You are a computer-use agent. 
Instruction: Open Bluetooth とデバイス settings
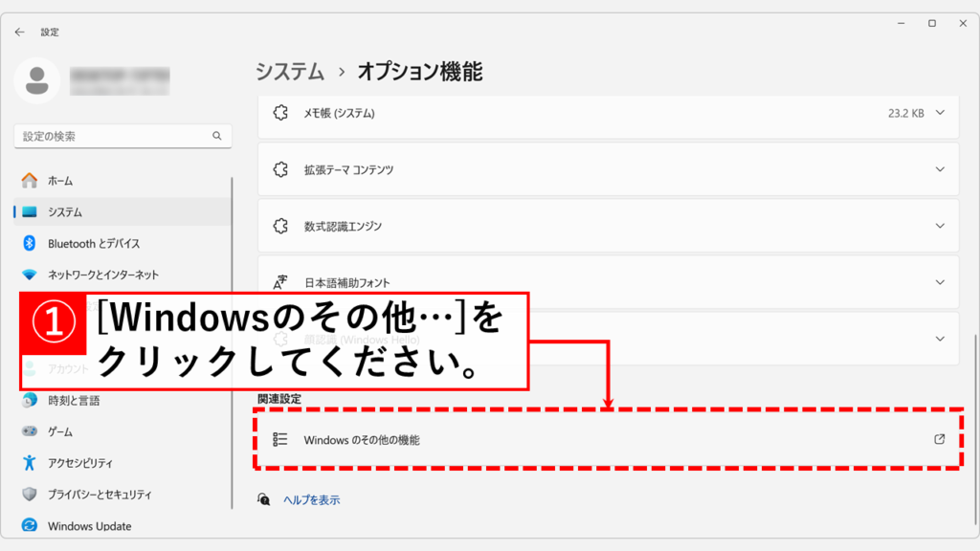tap(122, 243)
